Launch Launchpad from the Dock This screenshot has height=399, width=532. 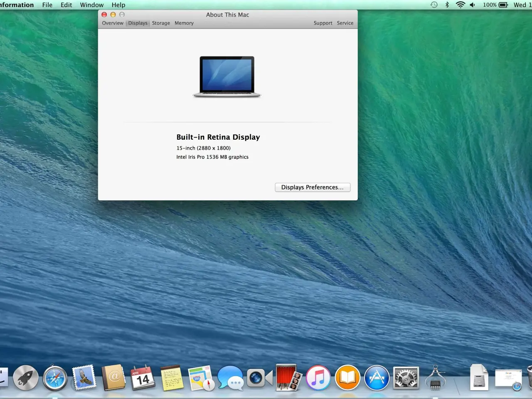click(26, 378)
